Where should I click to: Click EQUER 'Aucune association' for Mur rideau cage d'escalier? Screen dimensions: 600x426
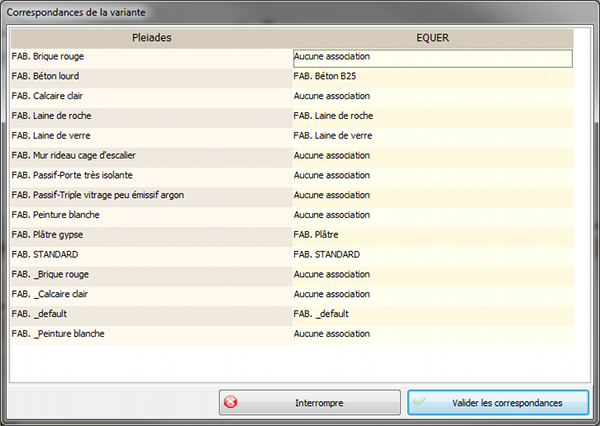click(433, 158)
